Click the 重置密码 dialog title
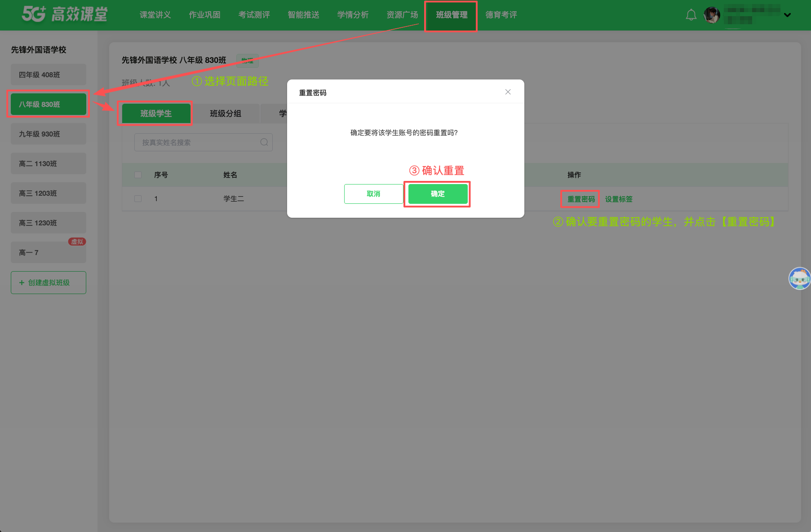The image size is (811, 532). click(313, 93)
